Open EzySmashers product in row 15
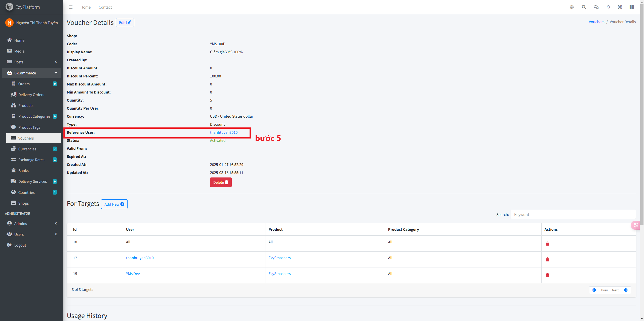 [x=279, y=274]
